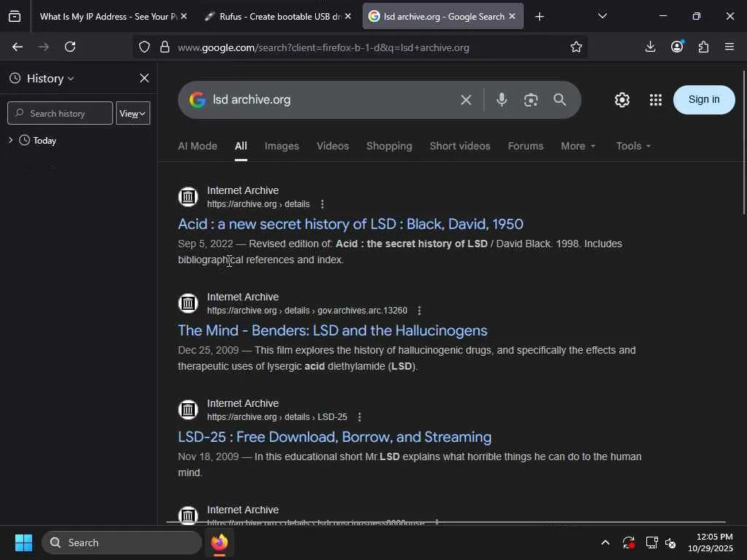Screen dimensions: 747x560
Task: Select Forums search tab
Action: [x=525, y=146]
